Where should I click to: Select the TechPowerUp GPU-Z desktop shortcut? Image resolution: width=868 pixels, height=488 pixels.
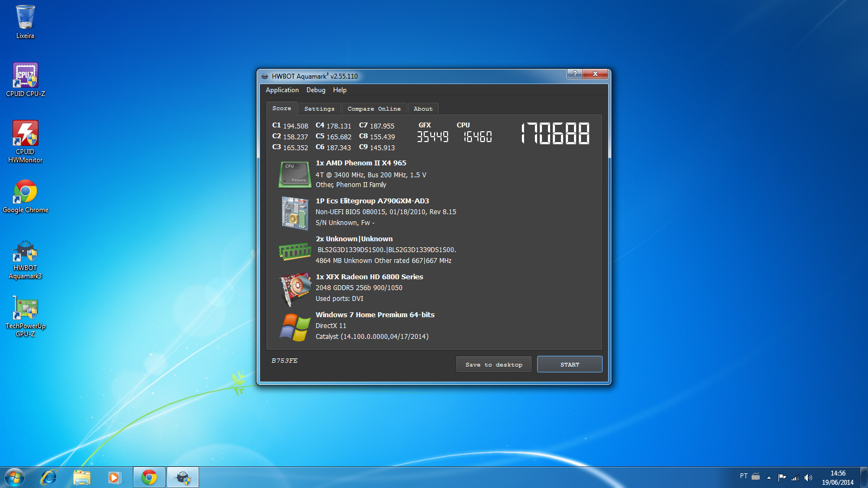pos(25,317)
